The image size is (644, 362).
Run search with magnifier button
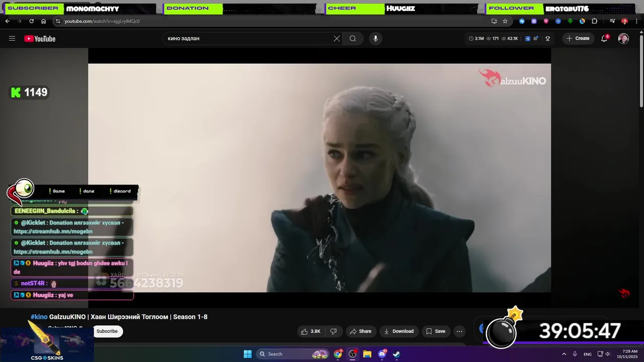(x=353, y=39)
